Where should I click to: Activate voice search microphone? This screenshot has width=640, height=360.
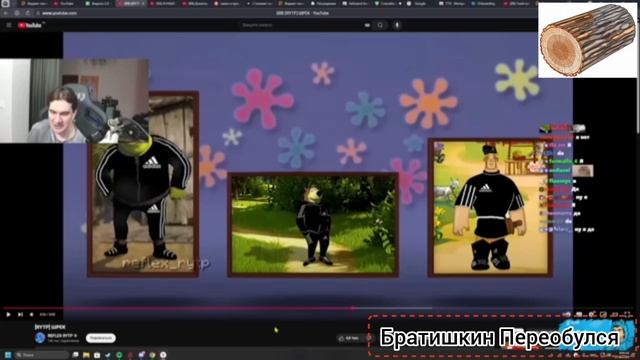(x=397, y=25)
